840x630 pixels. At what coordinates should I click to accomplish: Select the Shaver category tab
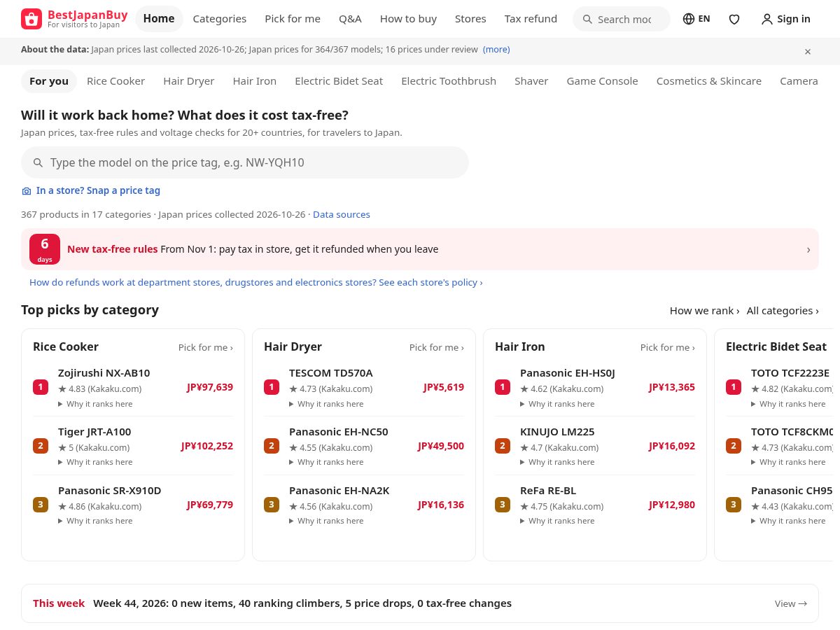(x=531, y=81)
